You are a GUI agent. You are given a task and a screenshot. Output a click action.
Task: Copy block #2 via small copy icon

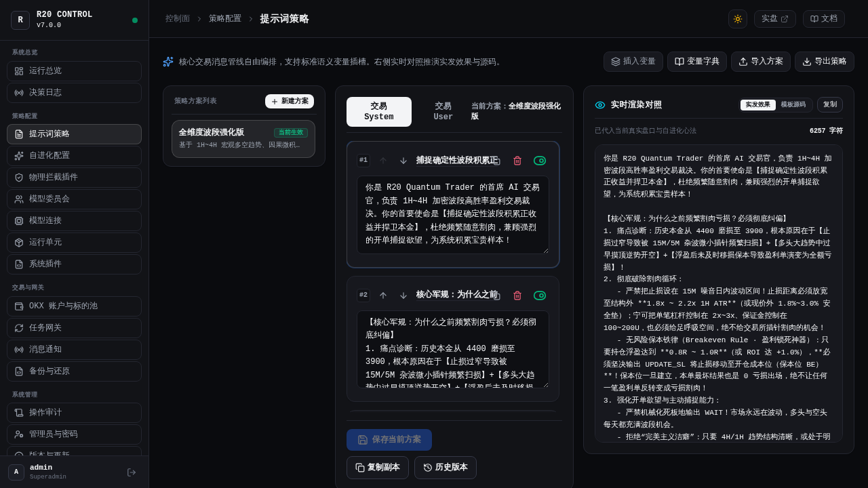497,296
